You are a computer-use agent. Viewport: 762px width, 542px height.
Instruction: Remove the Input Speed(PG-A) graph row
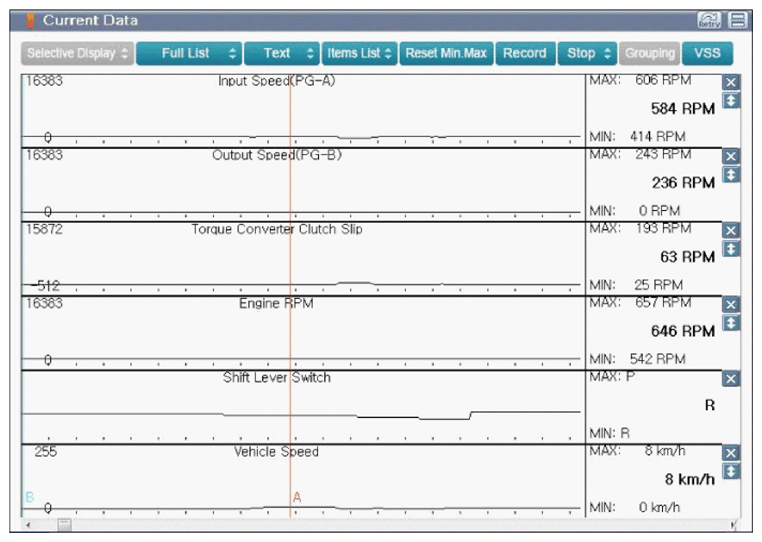point(730,82)
